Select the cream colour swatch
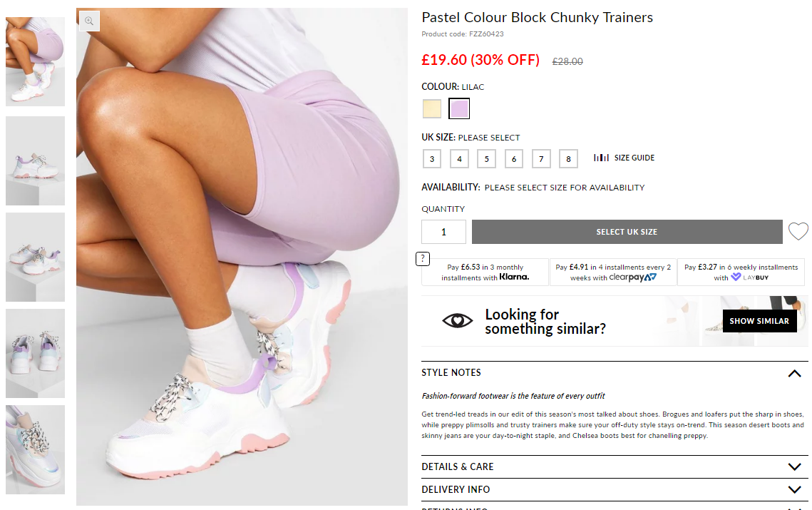Image resolution: width=812 pixels, height=510 pixels. click(432, 108)
